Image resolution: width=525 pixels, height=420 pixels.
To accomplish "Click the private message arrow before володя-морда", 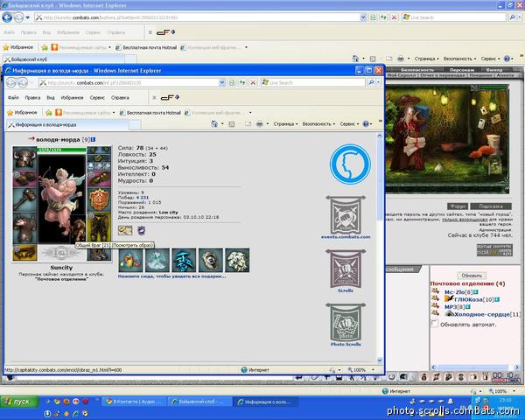I will coord(31,138).
